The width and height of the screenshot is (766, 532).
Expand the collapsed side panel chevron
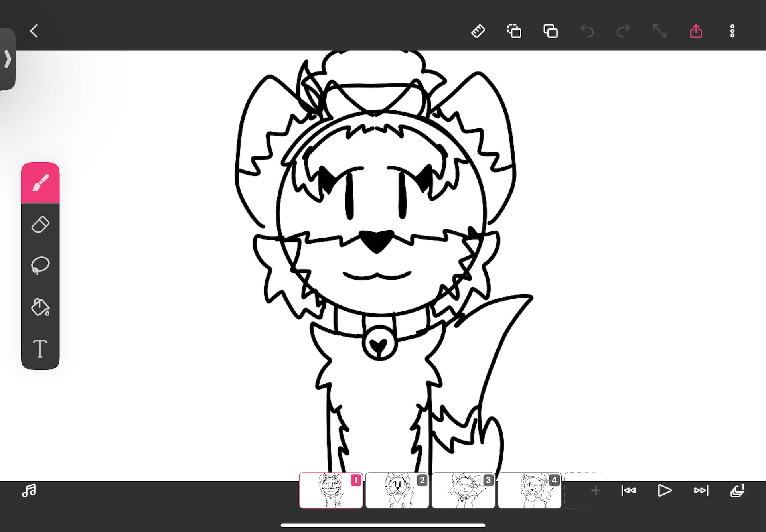click(8, 59)
